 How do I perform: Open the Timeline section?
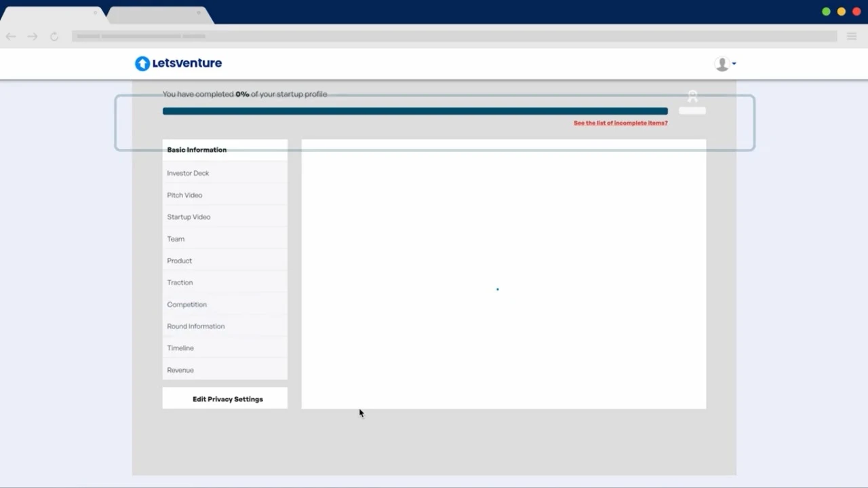click(x=180, y=348)
